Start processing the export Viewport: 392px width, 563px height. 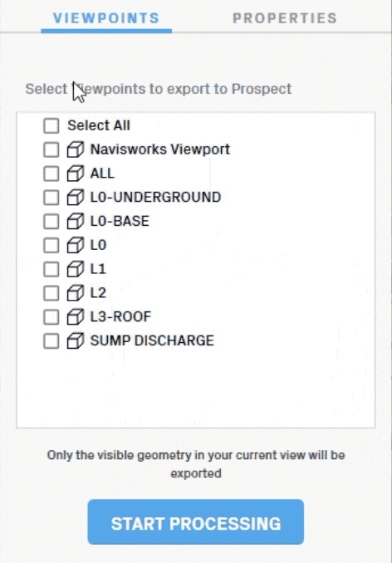[196, 522]
